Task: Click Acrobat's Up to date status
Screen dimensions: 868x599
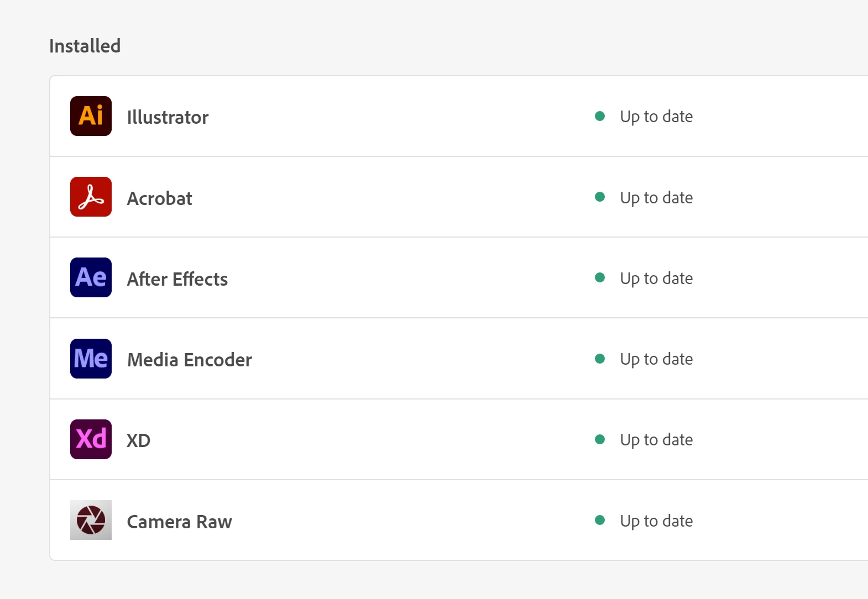Action: (656, 198)
